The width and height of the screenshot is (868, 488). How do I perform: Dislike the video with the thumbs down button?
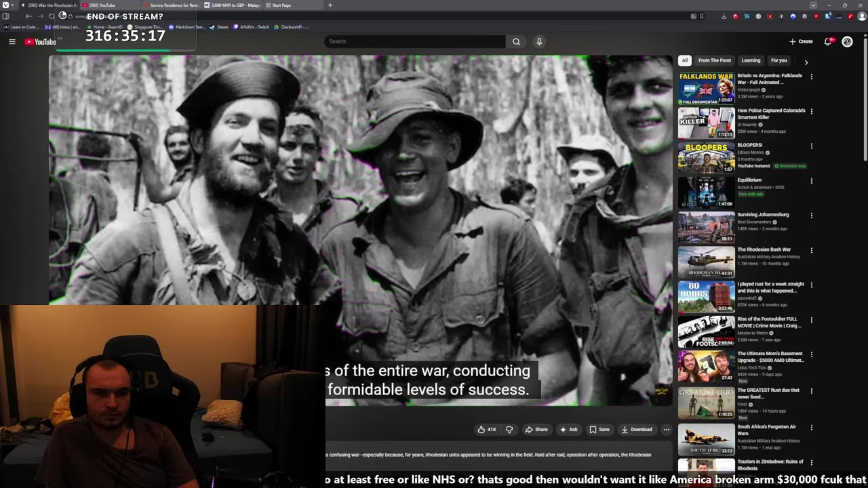(x=509, y=429)
